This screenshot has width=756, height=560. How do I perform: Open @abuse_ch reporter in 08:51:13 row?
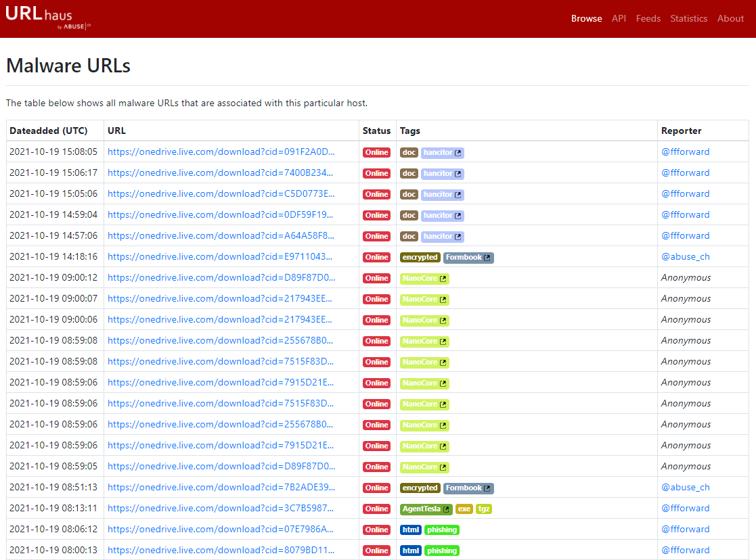pyautogui.click(x=685, y=487)
